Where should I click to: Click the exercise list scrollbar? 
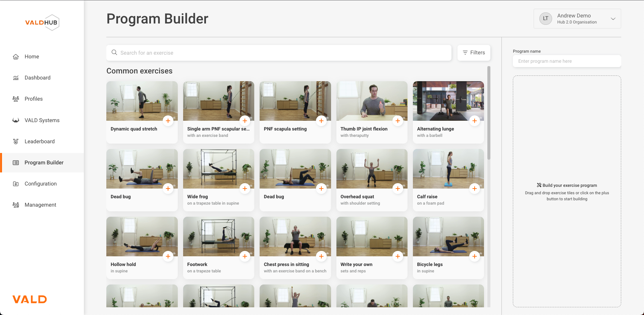click(x=489, y=113)
